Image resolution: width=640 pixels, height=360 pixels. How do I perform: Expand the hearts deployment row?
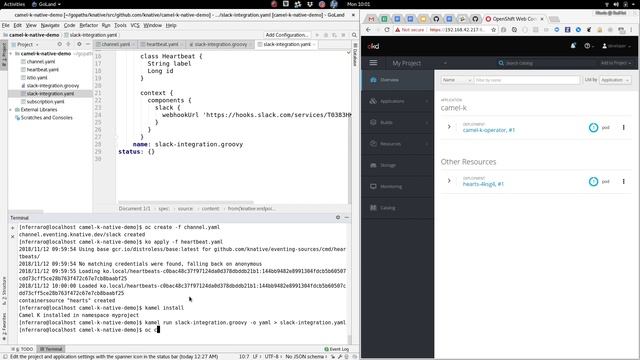click(x=449, y=181)
